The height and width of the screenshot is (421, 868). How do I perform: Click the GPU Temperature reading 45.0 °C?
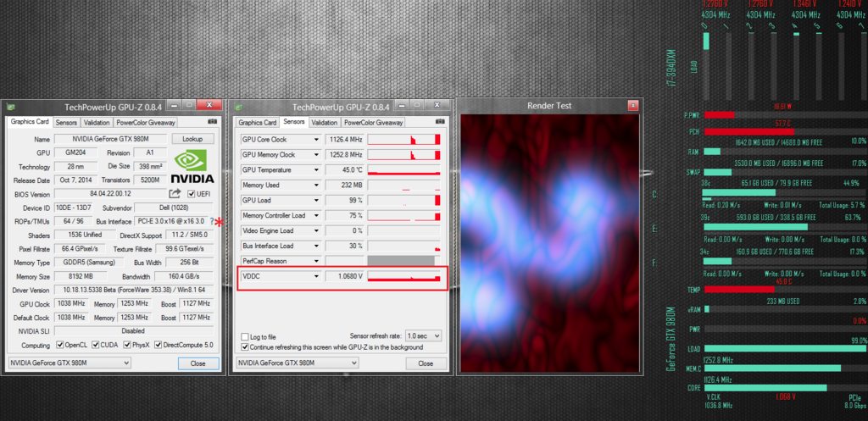point(345,169)
